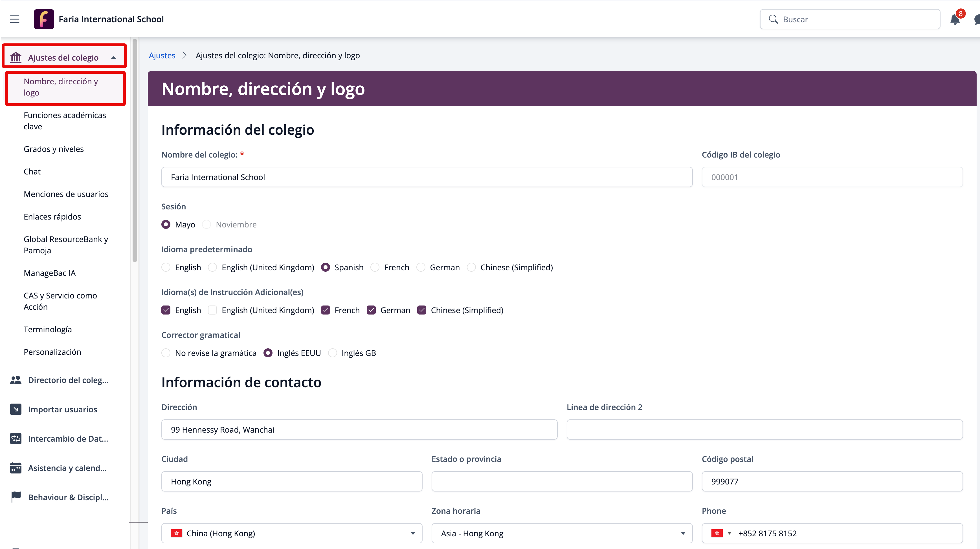Select the Noviembre session radio button

(x=206, y=224)
